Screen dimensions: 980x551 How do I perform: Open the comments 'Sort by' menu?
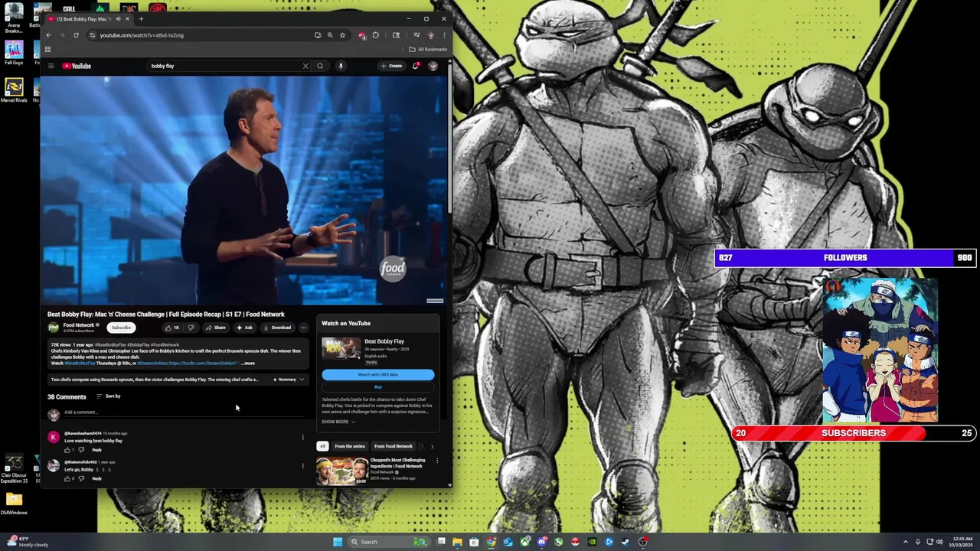coord(109,396)
